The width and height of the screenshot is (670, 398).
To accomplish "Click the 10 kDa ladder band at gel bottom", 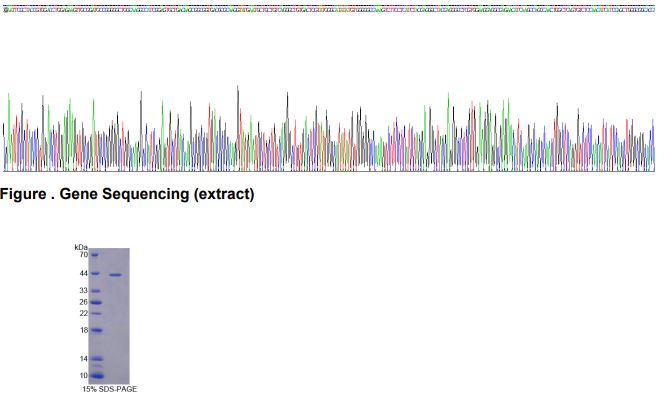I will point(97,376).
